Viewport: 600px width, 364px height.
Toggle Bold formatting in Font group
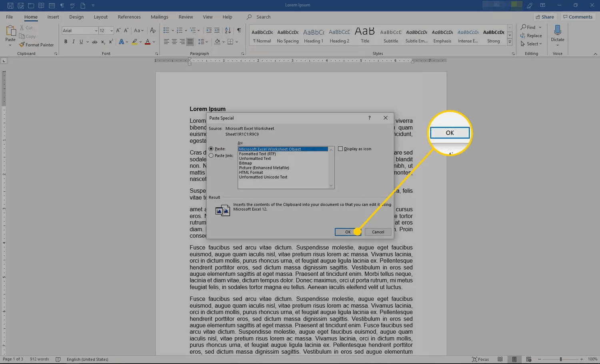click(66, 42)
